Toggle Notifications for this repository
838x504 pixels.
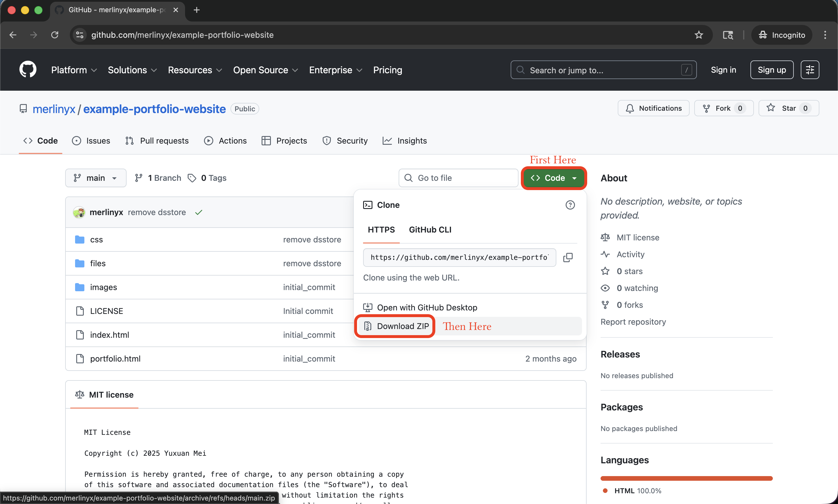point(654,108)
